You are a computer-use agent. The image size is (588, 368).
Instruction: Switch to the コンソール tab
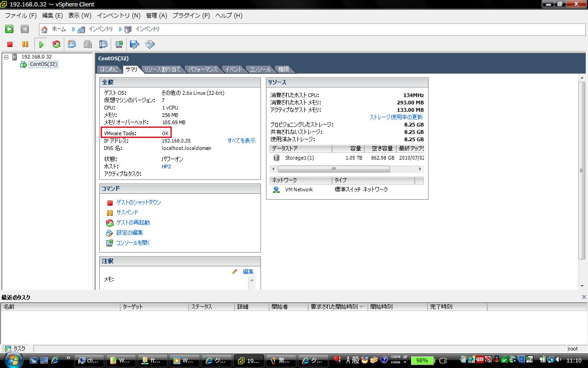click(260, 69)
